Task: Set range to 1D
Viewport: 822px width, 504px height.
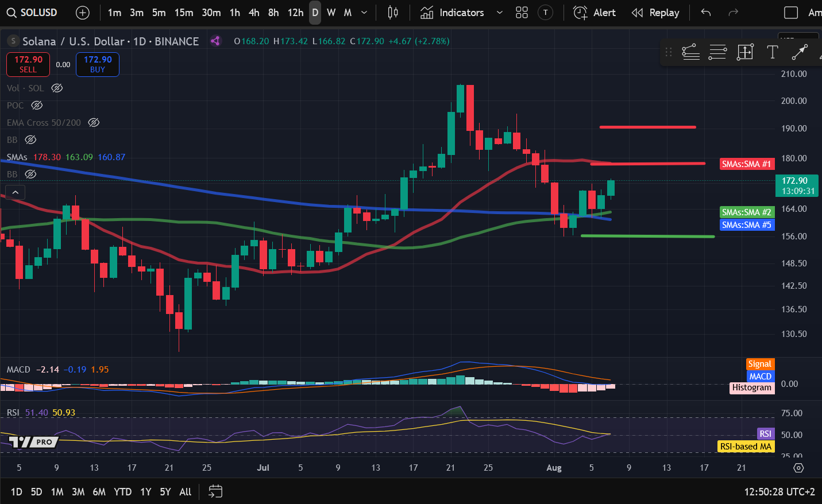Action: pos(17,491)
